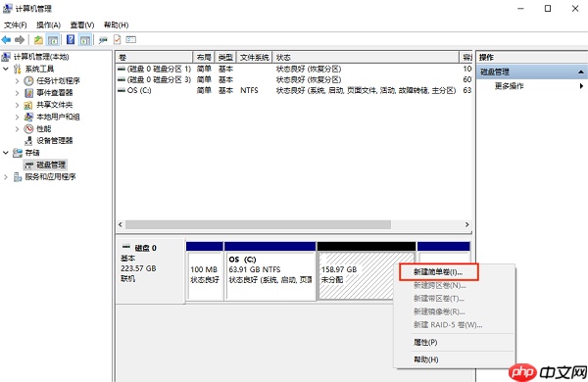Expand the 服务和应用程序 node

[x=6, y=176]
